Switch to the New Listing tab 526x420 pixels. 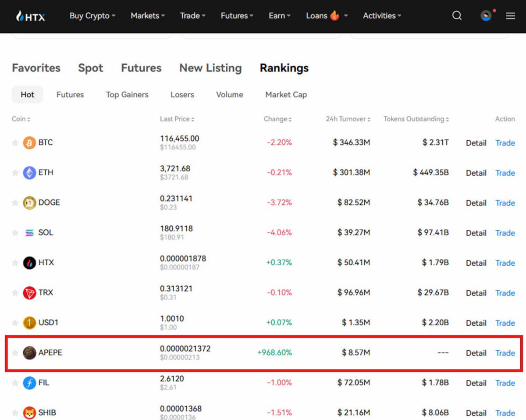click(210, 68)
